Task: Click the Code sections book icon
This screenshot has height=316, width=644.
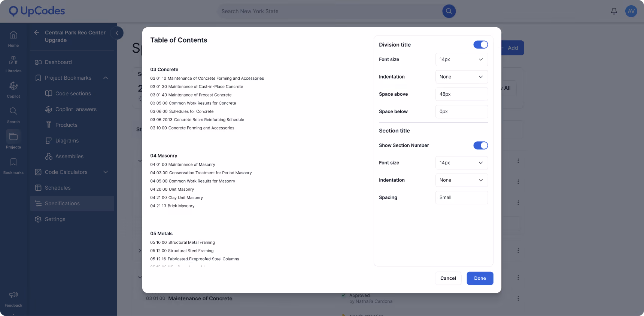Action: click(x=49, y=93)
